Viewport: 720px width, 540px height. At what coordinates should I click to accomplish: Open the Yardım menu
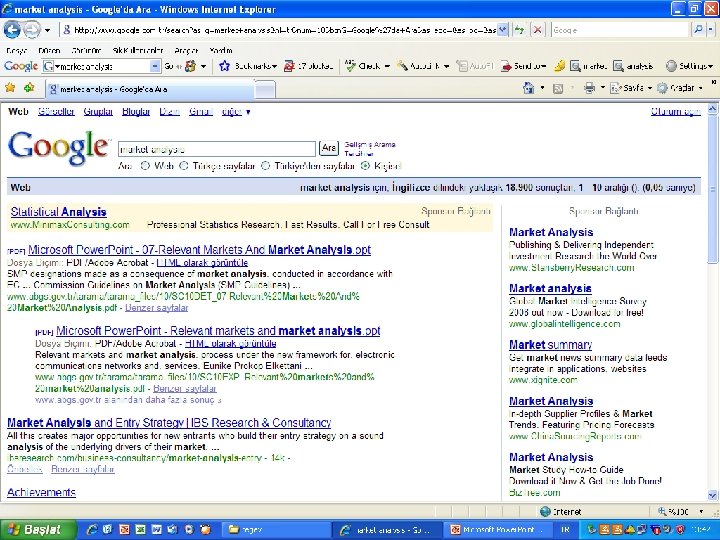pyautogui.click(x=221, y=51)
